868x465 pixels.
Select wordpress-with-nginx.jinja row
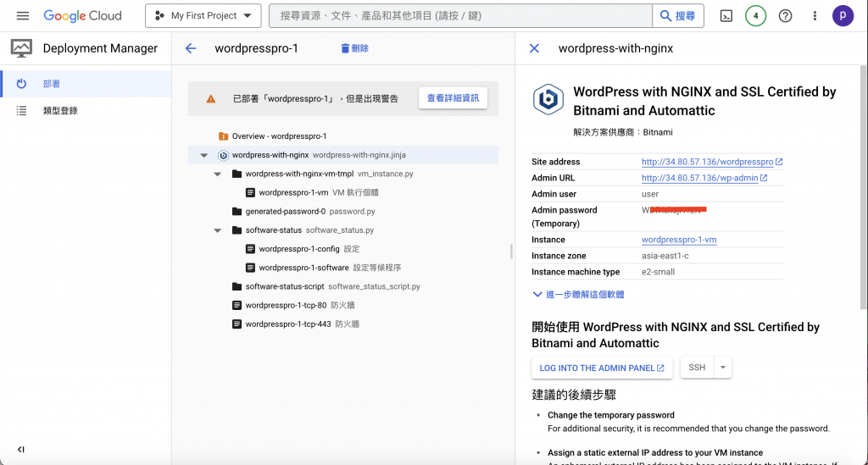click(343, 155)
